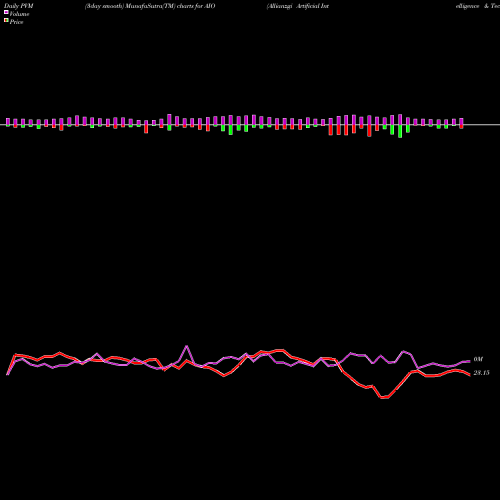Click the 0M volume axis label
This screenshot has width=500, height=500.
pyautogui.click(x=478, y=359)
